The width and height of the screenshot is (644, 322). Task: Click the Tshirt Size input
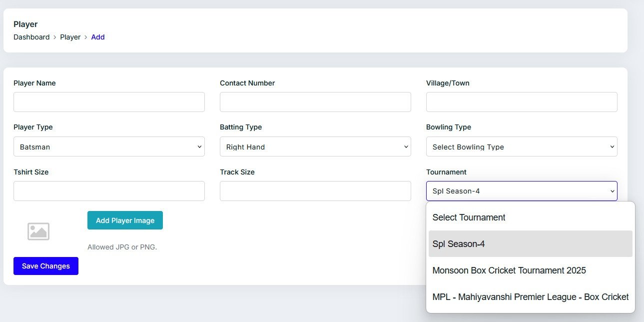pos(109,191)
